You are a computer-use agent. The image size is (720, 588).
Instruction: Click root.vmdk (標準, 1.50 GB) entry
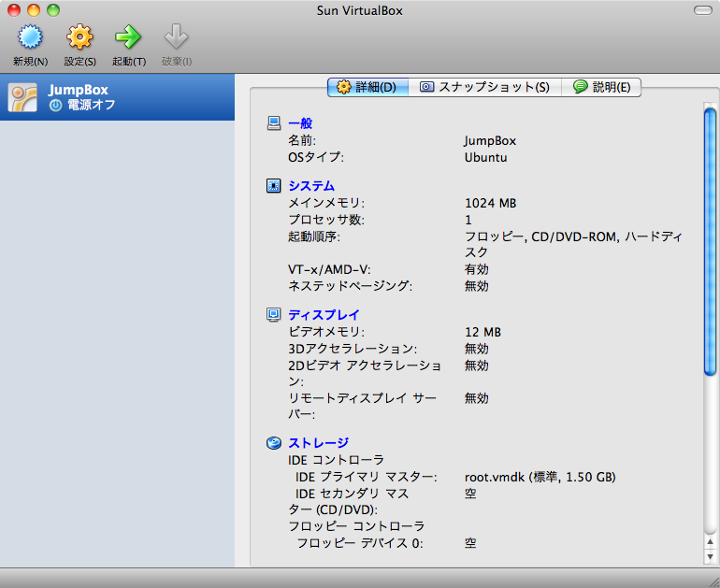click(x=540, y=478)
